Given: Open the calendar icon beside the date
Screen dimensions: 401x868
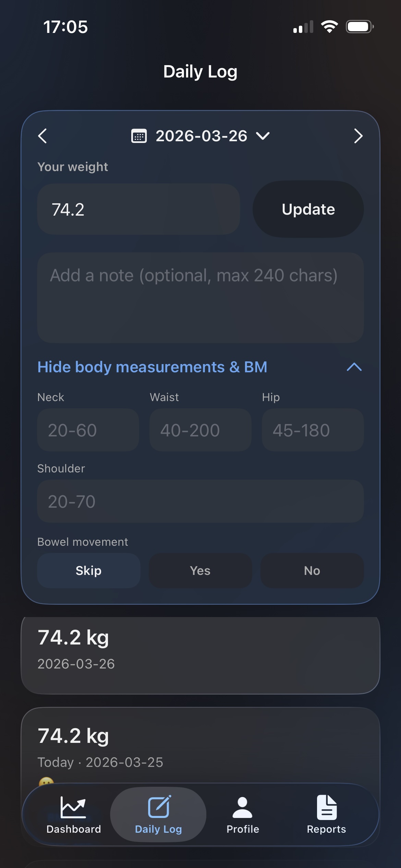Looking at the screenshot, I should [139, 136].
